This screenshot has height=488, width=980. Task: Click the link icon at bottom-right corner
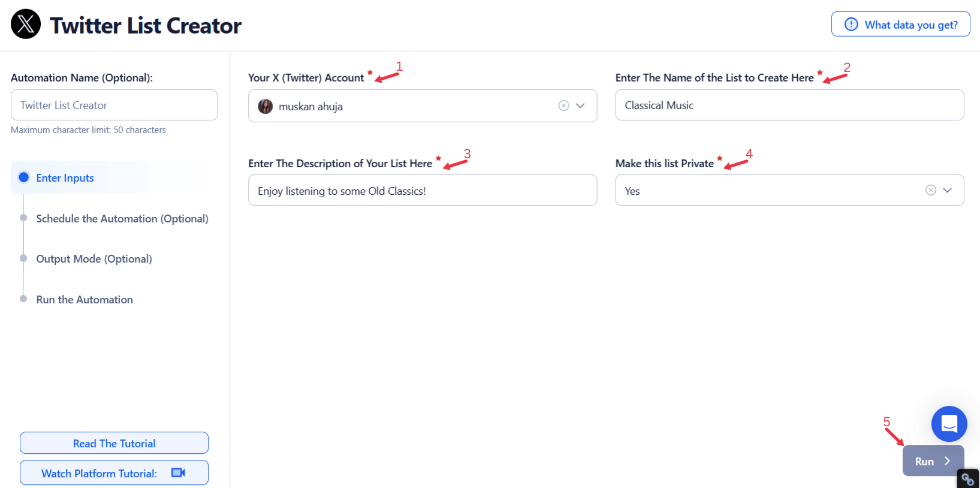point(967,479)
